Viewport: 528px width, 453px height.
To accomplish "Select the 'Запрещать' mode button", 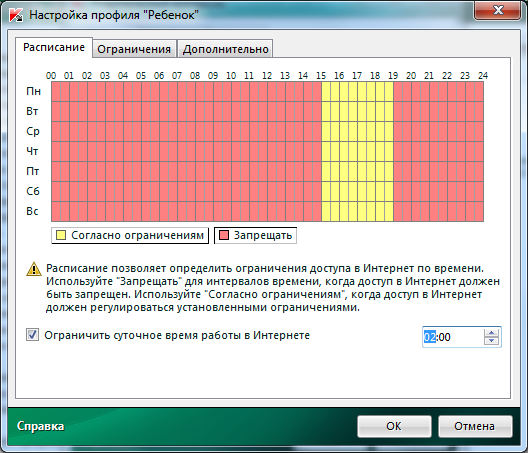I will point(256,235).
